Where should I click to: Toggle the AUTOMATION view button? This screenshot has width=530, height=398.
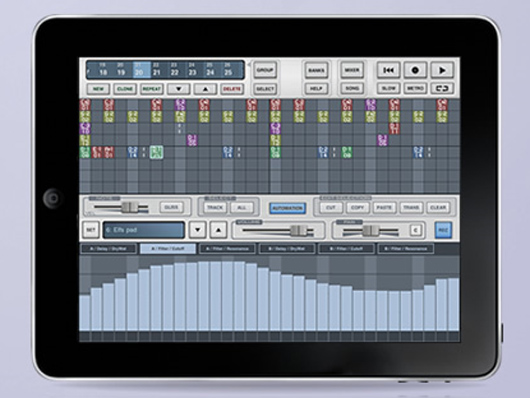(x=288, y=208)
